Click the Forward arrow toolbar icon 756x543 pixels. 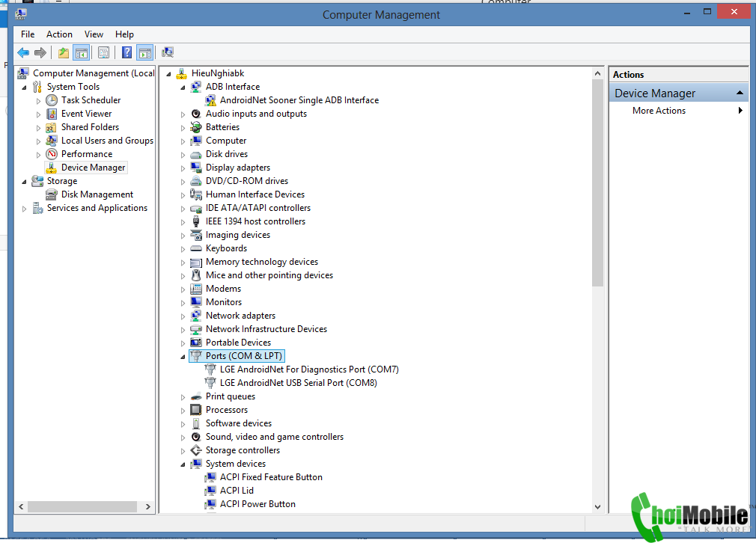(40, 52)
